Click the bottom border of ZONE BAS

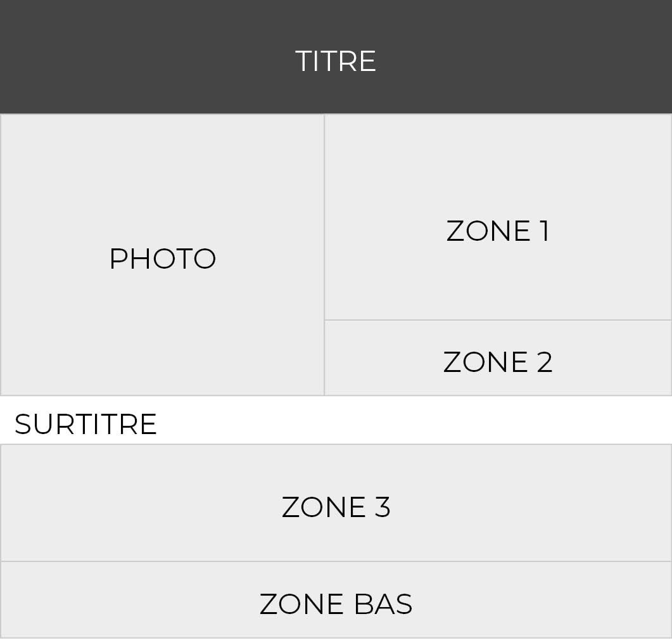336,637
